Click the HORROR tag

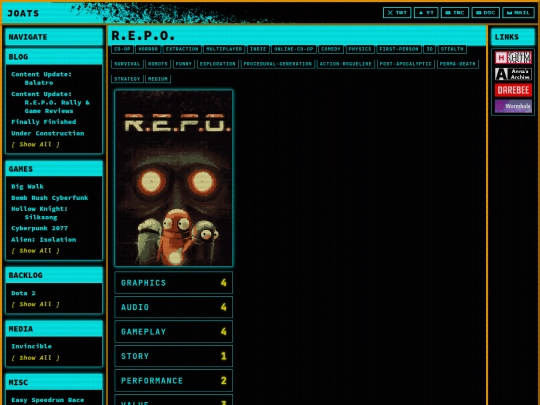(x=148, y=49)
